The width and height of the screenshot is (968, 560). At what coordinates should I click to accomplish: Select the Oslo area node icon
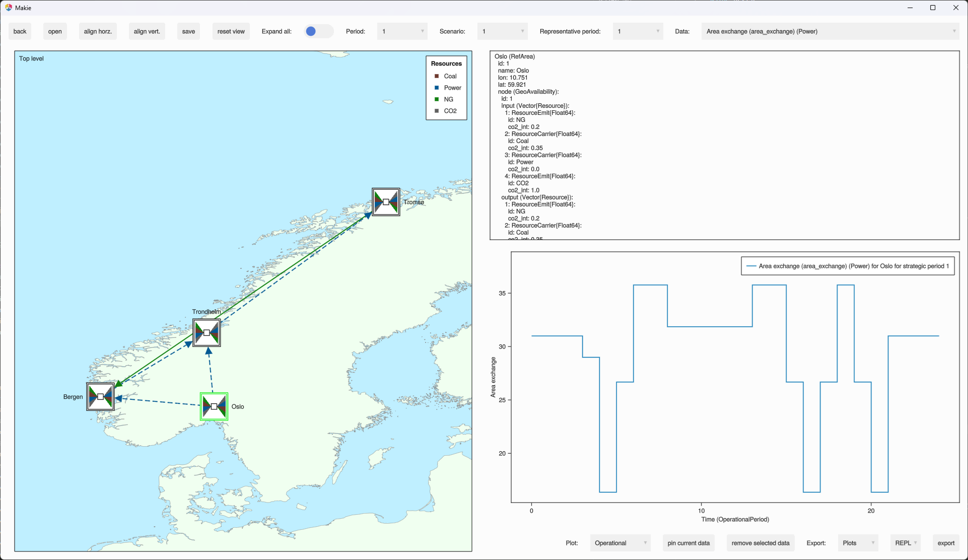214,406
